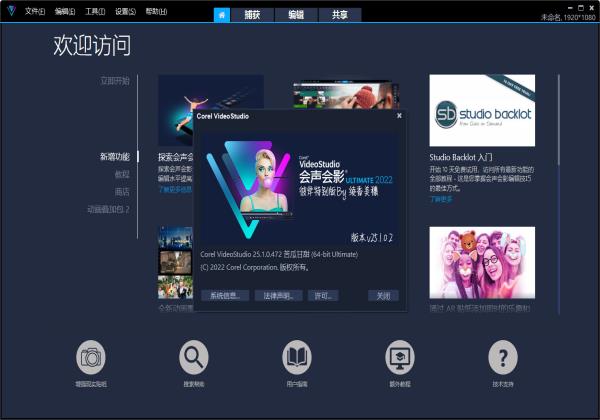
Task: Click 了解更多 link under Studio Backlot
Action: pyautogui.click(x=441, y=199)
